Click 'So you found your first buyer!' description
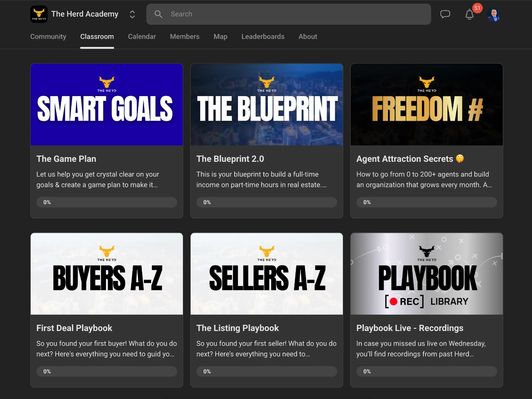The width and height of the screenshot is (532, 399). point(106,349)
